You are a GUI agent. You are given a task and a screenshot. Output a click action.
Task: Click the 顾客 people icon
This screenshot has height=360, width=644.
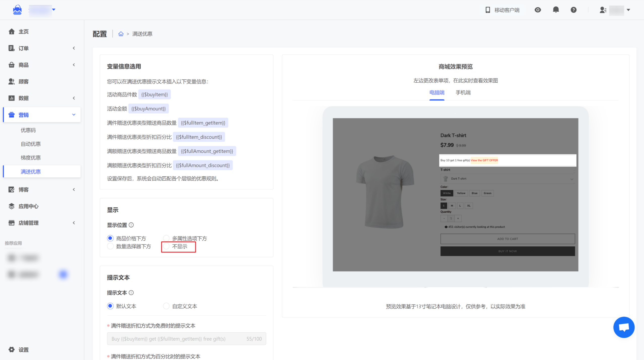point(11,81)
